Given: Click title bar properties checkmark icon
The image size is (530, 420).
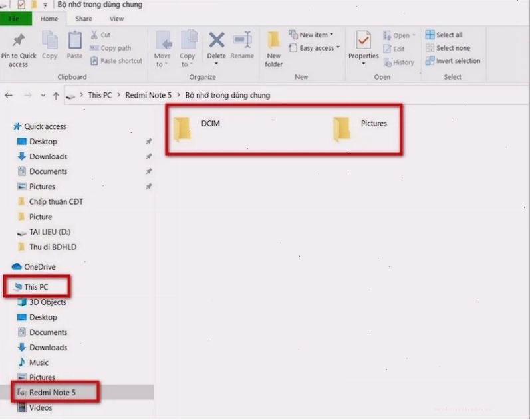Looking at the screenshot, I should 21,5.
